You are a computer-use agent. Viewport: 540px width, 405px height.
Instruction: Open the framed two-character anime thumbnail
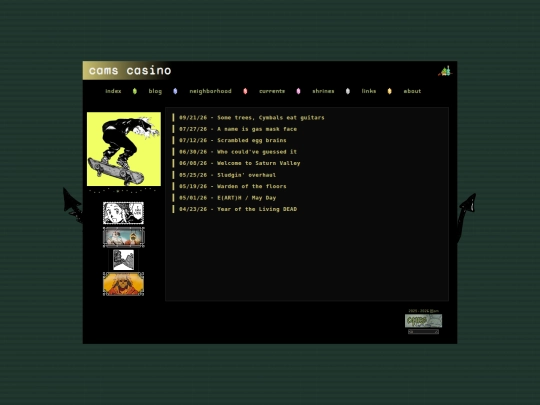tap(123, 237)
